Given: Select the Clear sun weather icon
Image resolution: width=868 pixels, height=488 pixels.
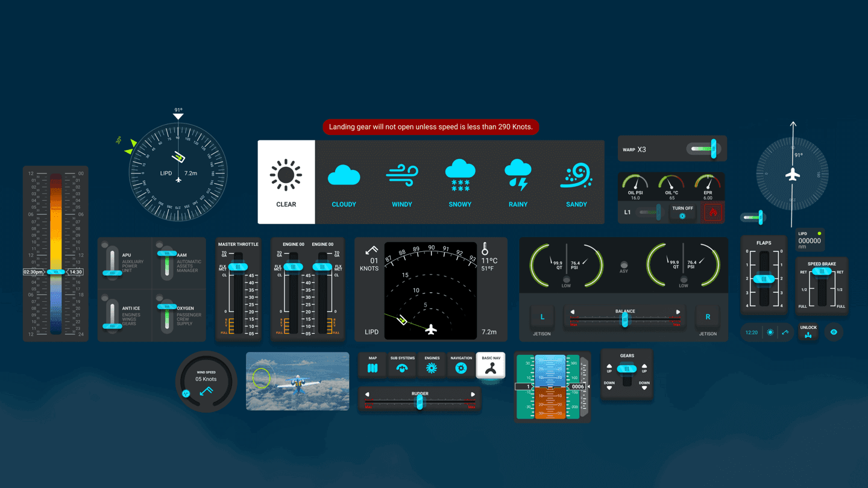Looking at the screenshot, I should [286, 175].
